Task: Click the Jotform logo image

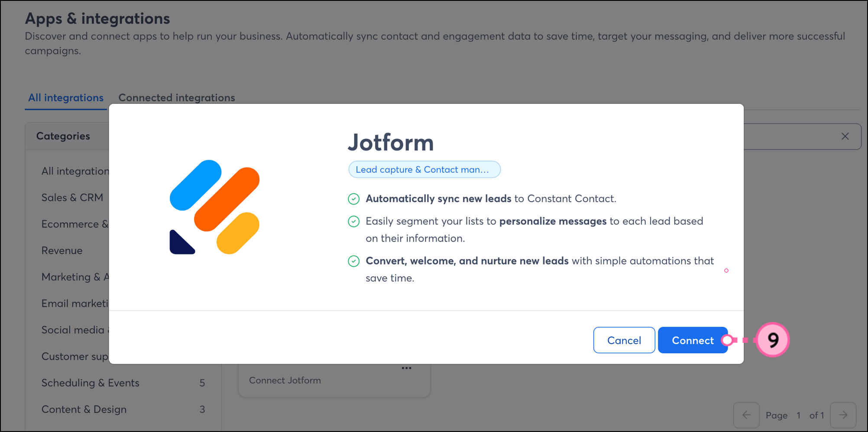Action: click(215, 207)
